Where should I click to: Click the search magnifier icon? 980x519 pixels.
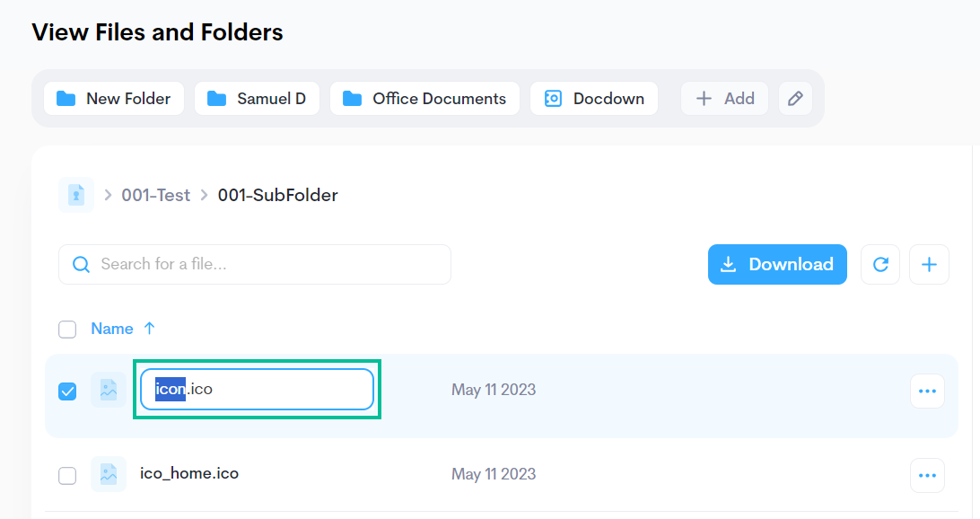point(82,265)
